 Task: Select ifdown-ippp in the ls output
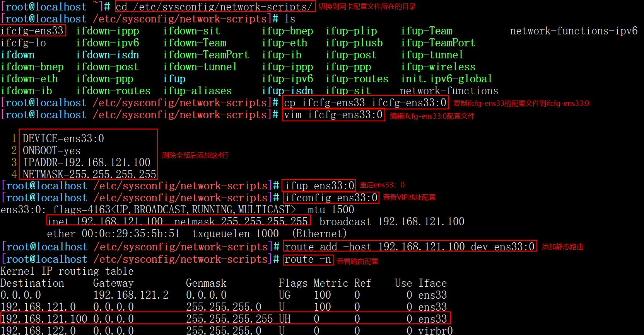click(107, 31)
